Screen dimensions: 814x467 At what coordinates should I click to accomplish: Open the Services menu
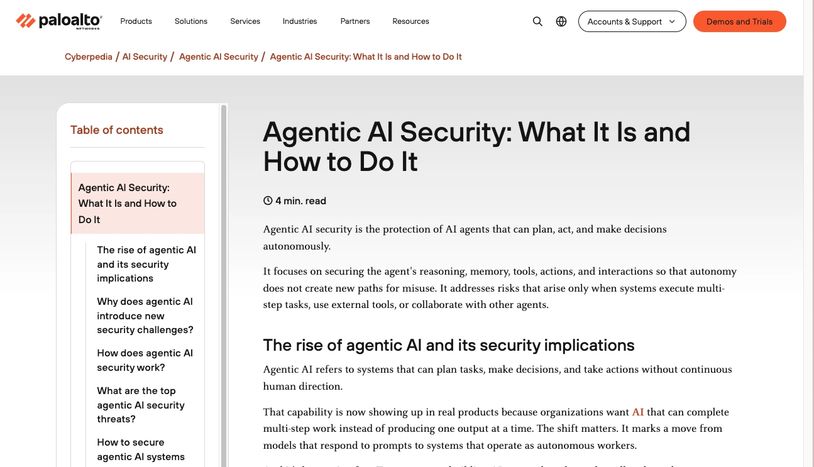[245, 21]
